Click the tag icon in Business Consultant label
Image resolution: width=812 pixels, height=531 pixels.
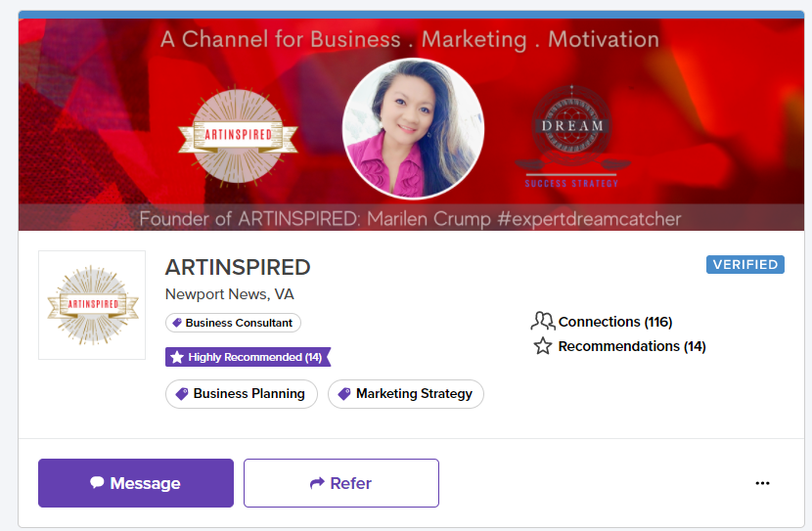[x=177, y=323]
